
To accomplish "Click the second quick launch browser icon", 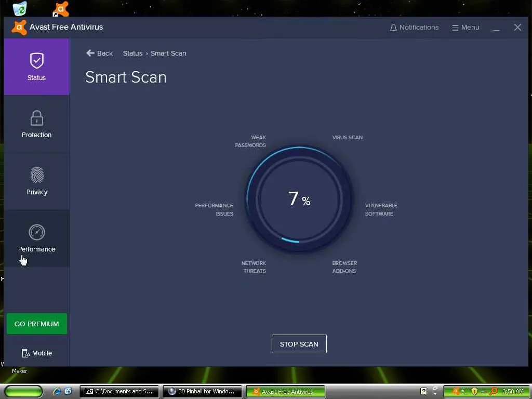I will coord(68,391).
